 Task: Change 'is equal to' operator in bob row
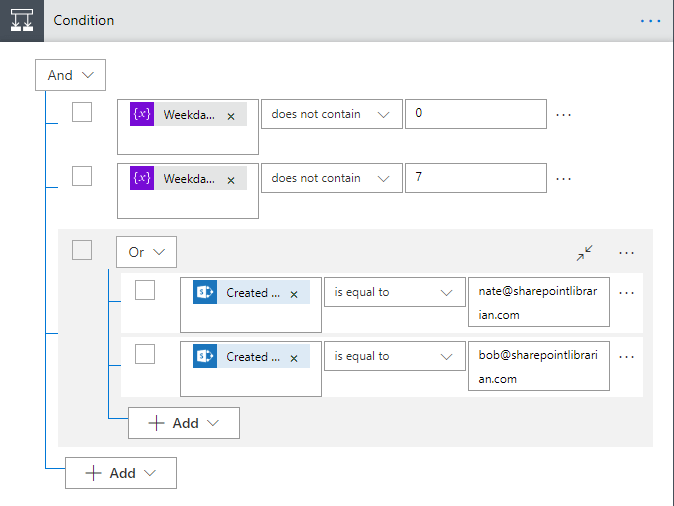coord(394,356)
